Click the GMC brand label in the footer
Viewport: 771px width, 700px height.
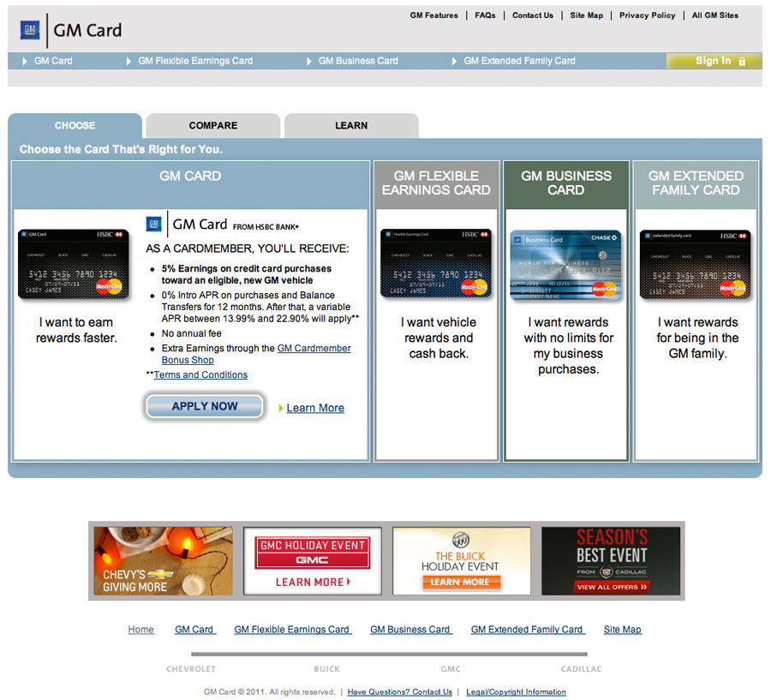(451, 669)
